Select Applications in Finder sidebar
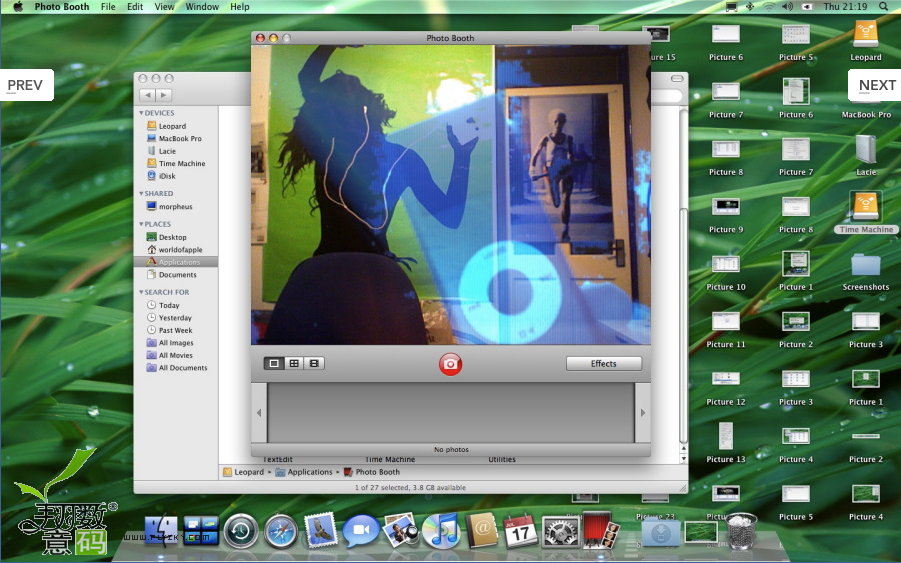 pyautogui.click(x=176, y=262)
